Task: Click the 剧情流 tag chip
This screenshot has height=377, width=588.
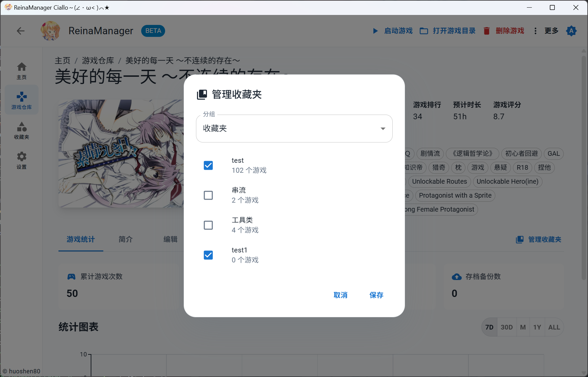Action: point(430,153)
